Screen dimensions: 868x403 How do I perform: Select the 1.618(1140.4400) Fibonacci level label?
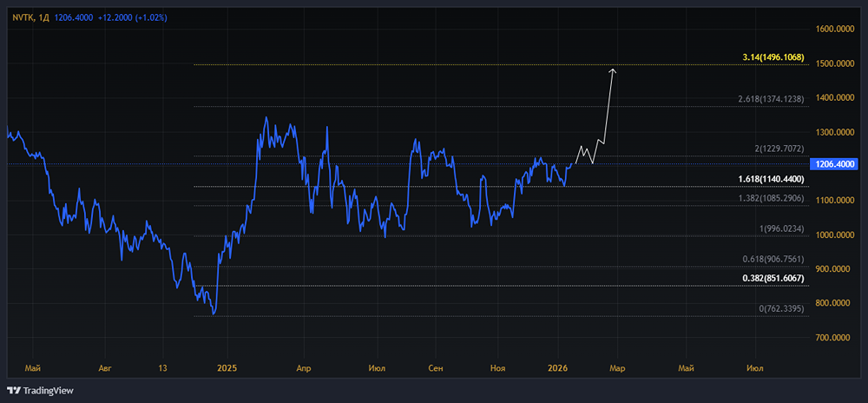[773, 179]
